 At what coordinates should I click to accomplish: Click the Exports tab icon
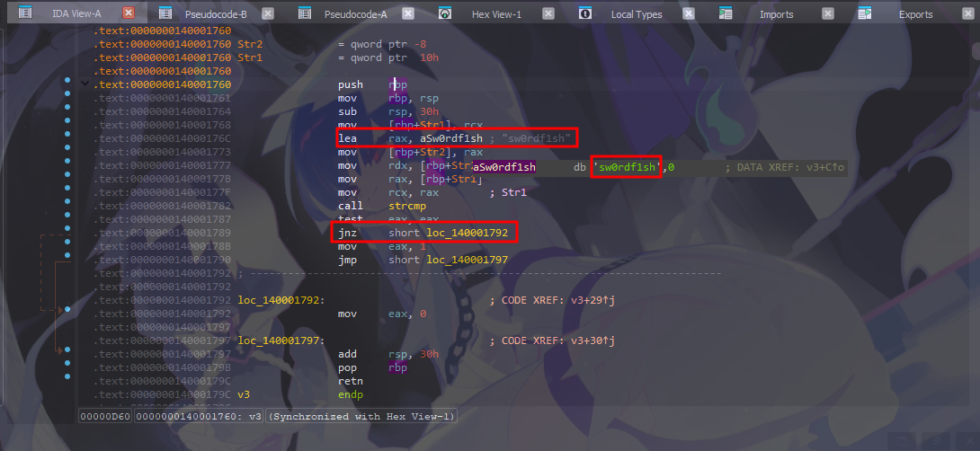(865, 13)
